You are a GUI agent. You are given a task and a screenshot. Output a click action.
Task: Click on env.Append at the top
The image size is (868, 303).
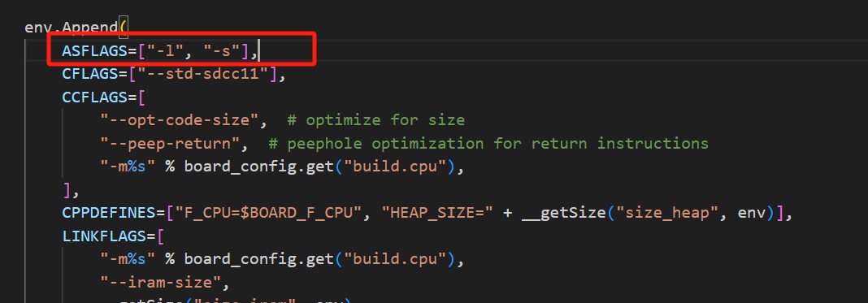[71, 28]
